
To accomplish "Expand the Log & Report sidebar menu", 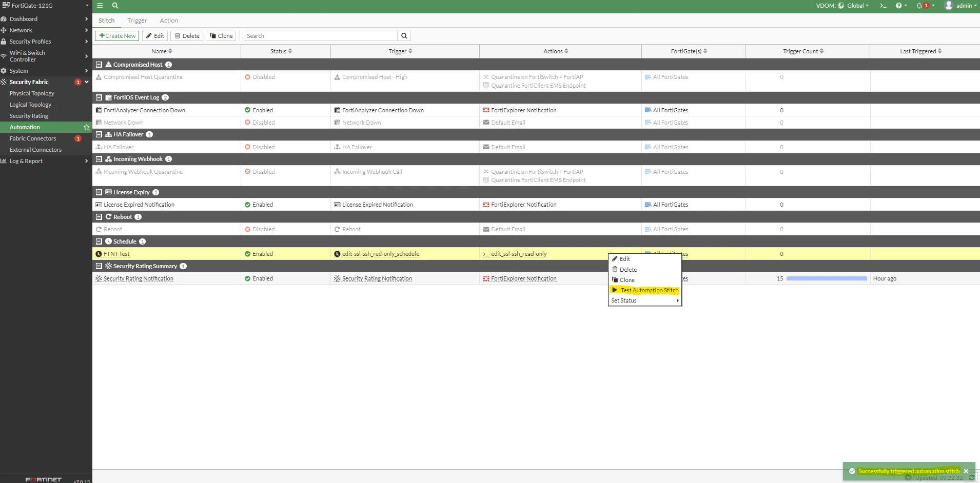I will click(86, 161).
